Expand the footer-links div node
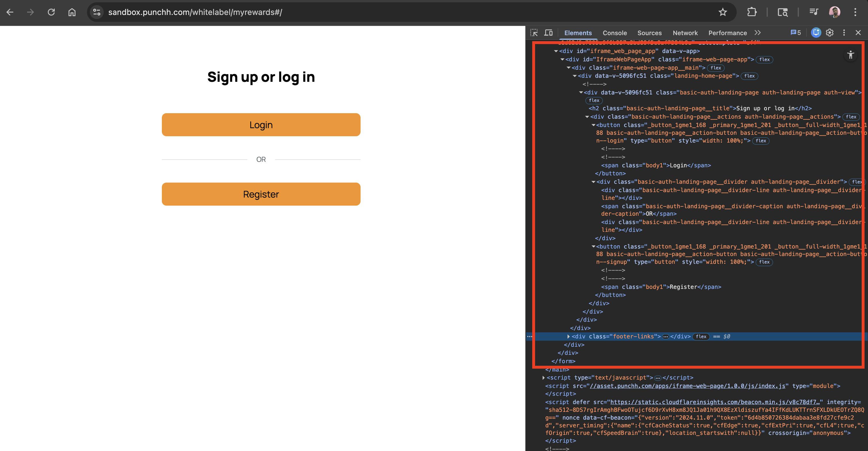The width and height of the screenshot is (868, 451). [x=568, y=337]
